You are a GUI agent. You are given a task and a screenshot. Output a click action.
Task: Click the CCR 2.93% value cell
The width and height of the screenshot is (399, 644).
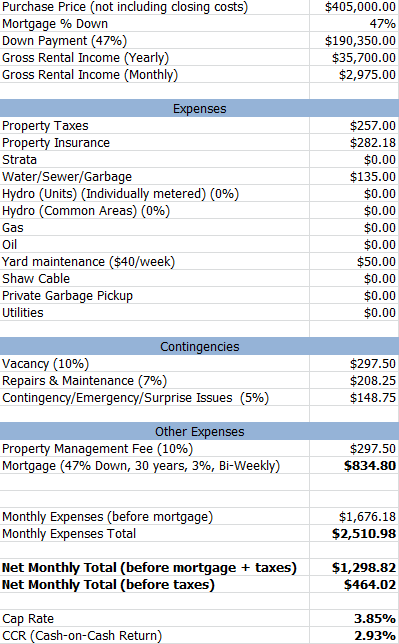[x=354, y=635]
